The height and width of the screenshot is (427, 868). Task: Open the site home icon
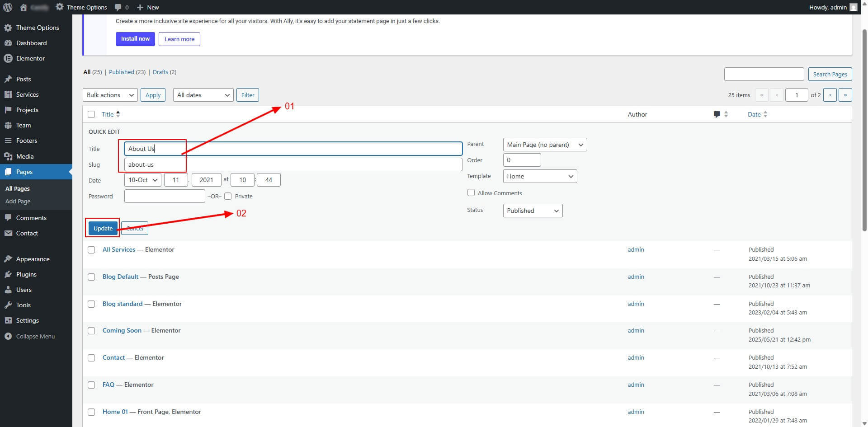[24, 7]
